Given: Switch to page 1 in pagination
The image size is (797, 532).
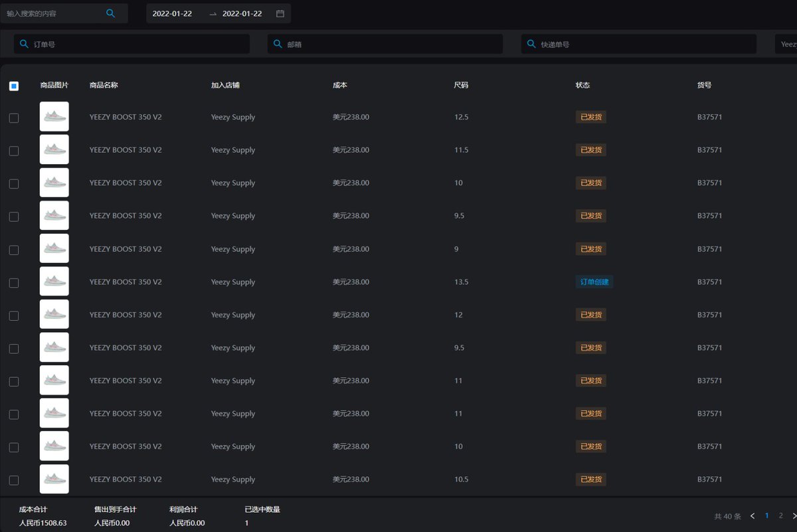Looking at the screenshot, I should [767, 515].
